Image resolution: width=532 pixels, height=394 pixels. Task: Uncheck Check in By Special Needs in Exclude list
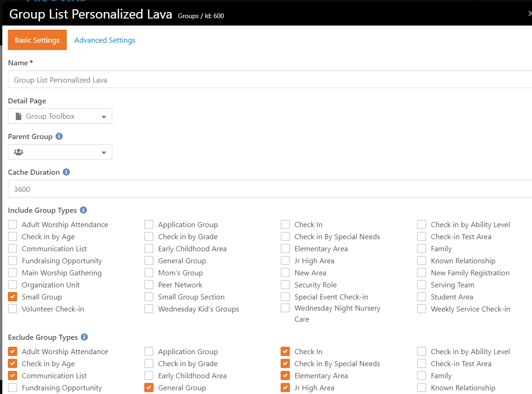click(x=285, y=363)
